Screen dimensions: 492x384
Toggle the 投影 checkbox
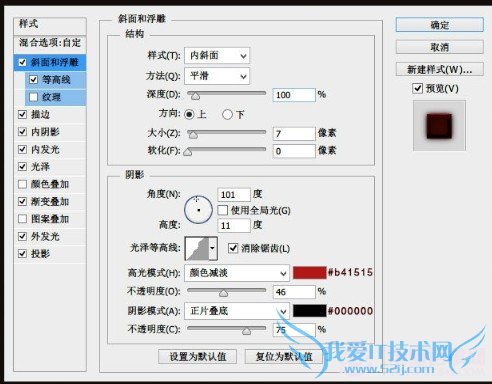22,254
